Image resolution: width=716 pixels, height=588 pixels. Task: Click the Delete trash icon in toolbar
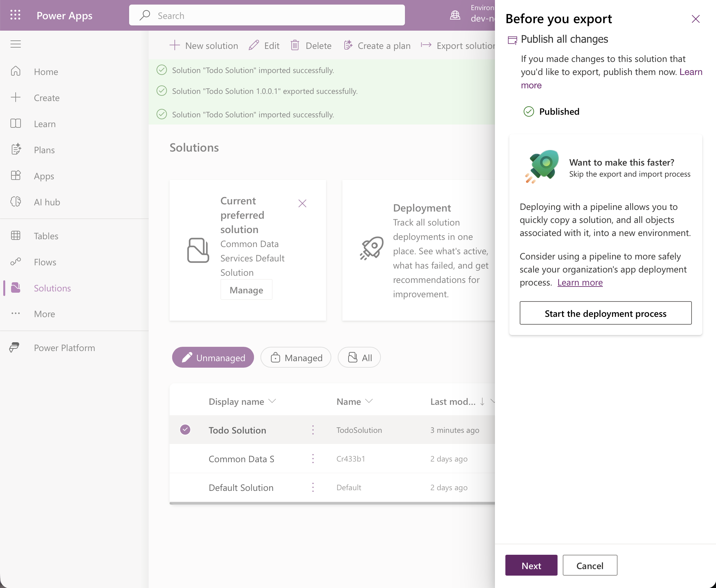[x=295, y=45]
